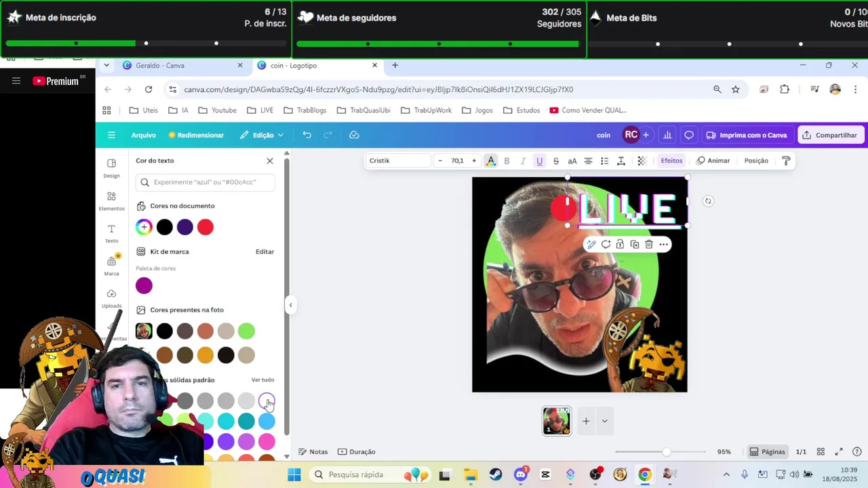Click the color search input field
This screenshot has width=868, height=488.
coord(205,182)
